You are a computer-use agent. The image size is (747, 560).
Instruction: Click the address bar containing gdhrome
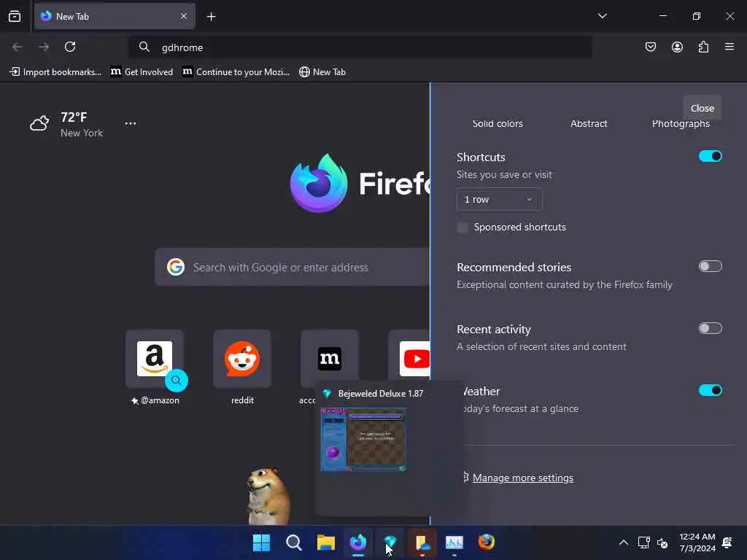[360, 47]
